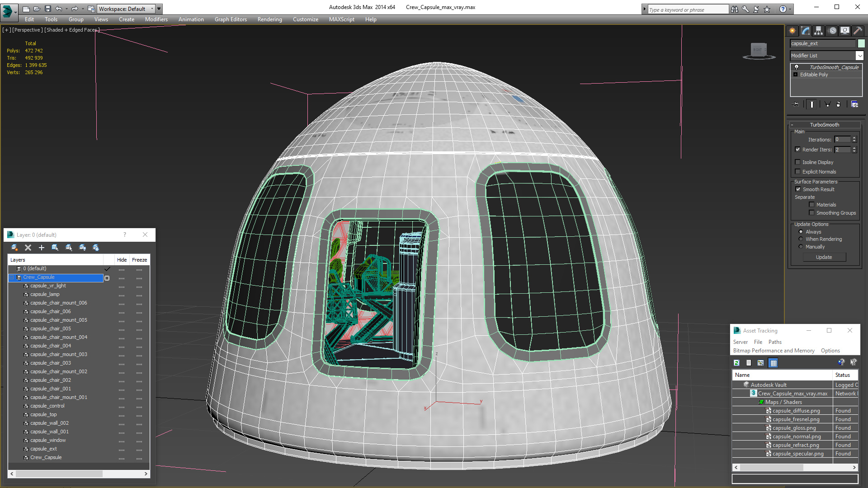Open the Create command panel tab
The image size is (868, 488).
[x=793, y=31]
